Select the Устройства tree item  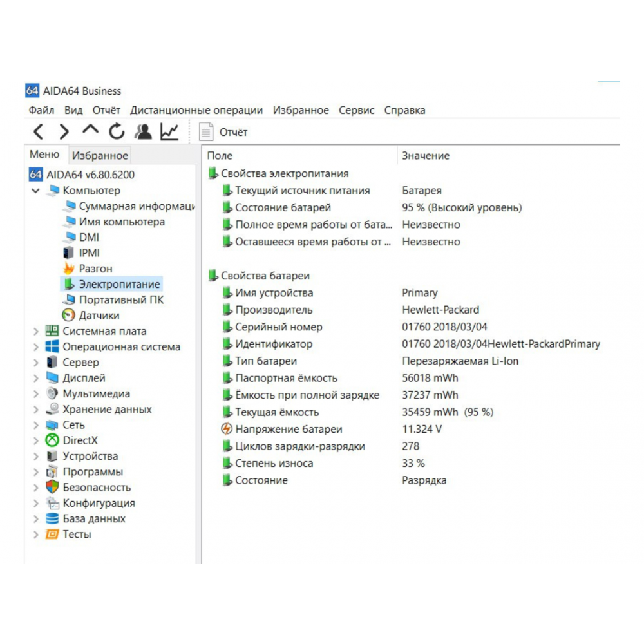[x=90, y=456]
